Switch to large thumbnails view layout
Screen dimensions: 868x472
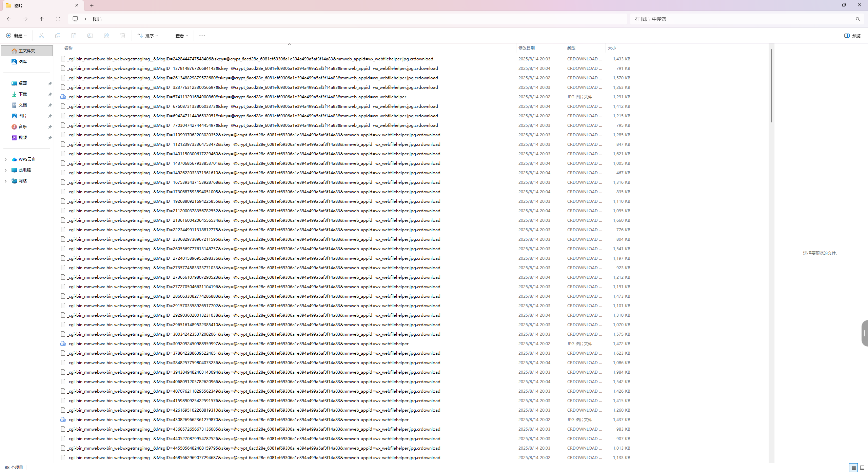point(862,468)
